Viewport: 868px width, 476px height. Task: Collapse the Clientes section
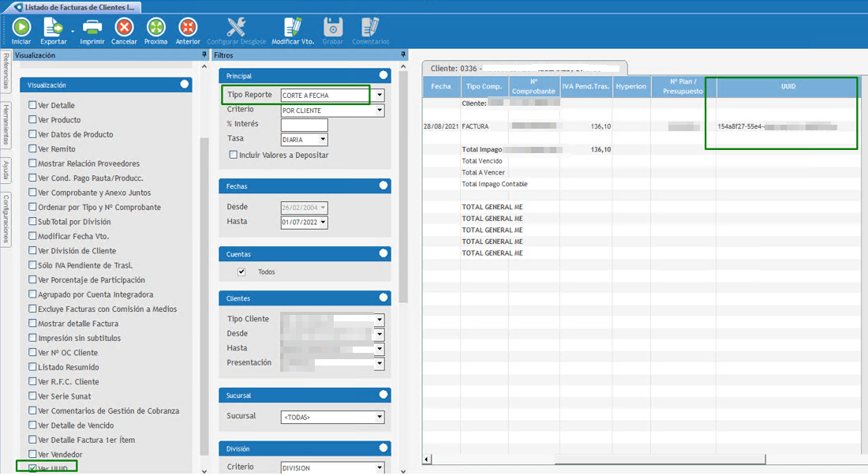coord(383,298)
